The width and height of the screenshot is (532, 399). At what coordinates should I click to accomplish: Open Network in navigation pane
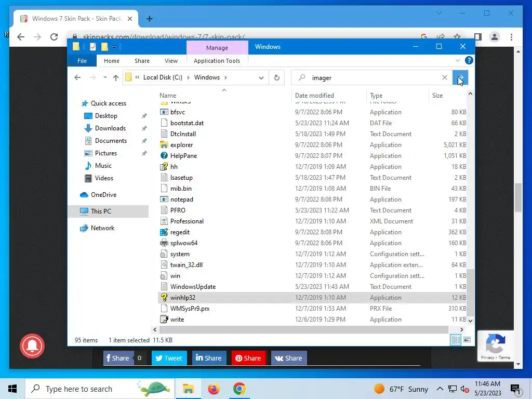click(102, 228)
